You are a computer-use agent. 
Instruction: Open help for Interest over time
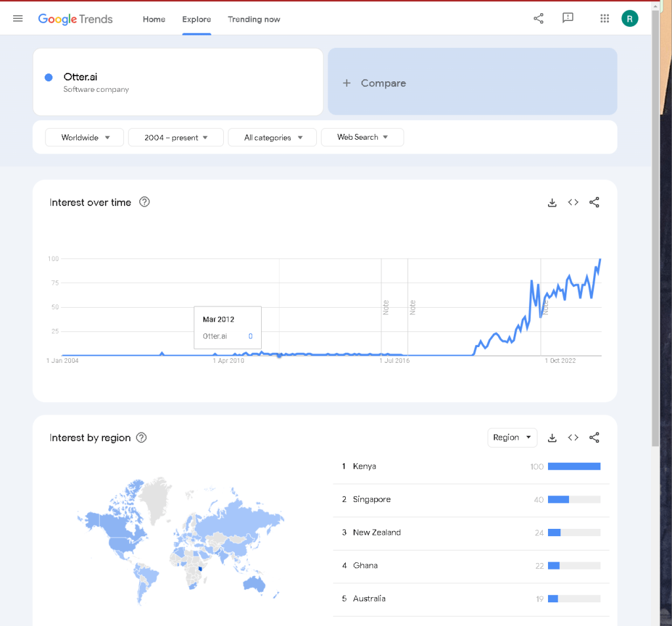[144, 202]
